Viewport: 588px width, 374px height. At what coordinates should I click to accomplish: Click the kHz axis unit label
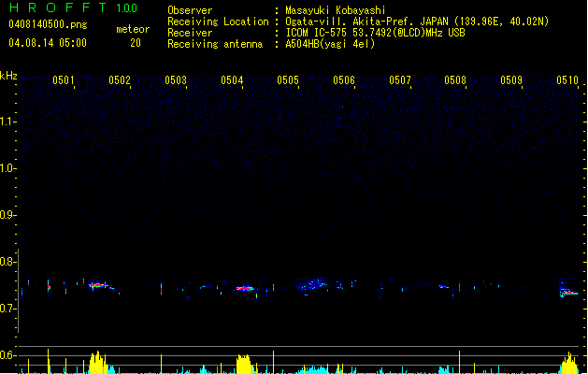(x=8, y=76)
